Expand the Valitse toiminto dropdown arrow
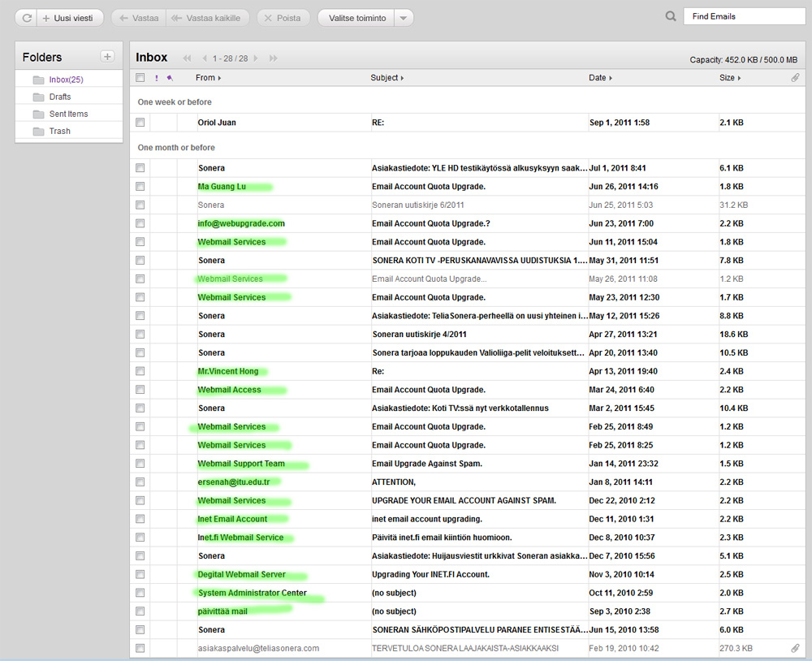The image size is (812, 661). tap(404, 17)
